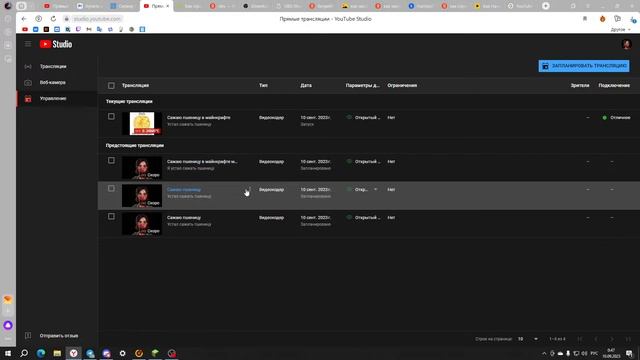
Task: Select checkbox of highlighted upcoming stream row
Action: point(111,189)
